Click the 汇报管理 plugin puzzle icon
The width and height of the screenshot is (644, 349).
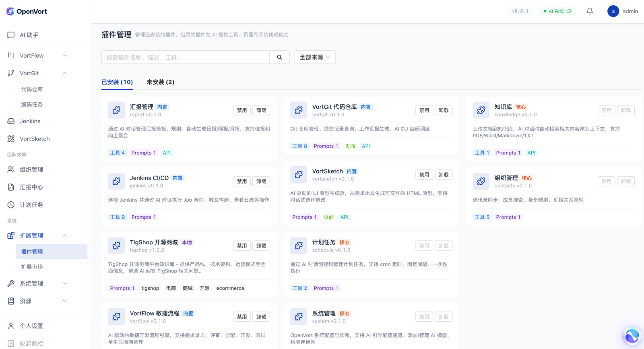pos(116,110)
